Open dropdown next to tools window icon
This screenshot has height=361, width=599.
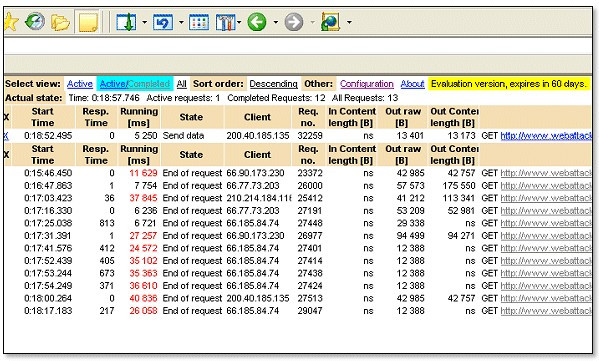(239, 22)
